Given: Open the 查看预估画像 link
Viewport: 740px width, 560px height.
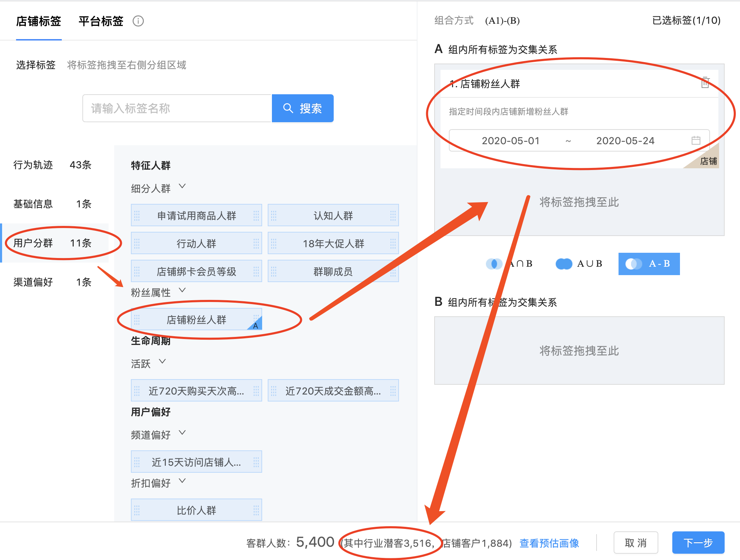Looking at the screenshot, I should [549, 543].
